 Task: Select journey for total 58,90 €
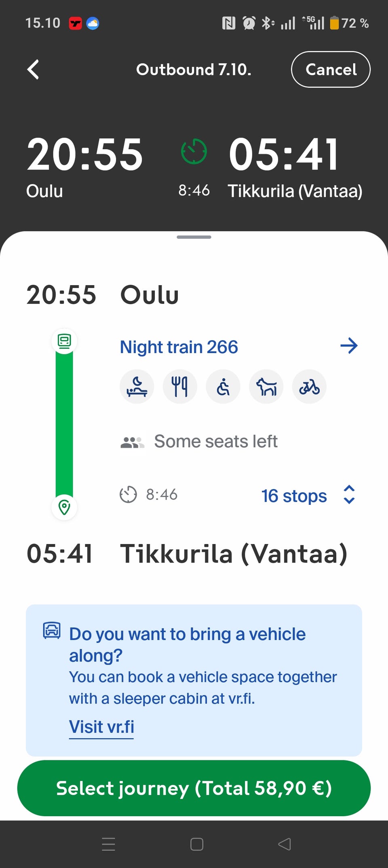coord(194,788)
